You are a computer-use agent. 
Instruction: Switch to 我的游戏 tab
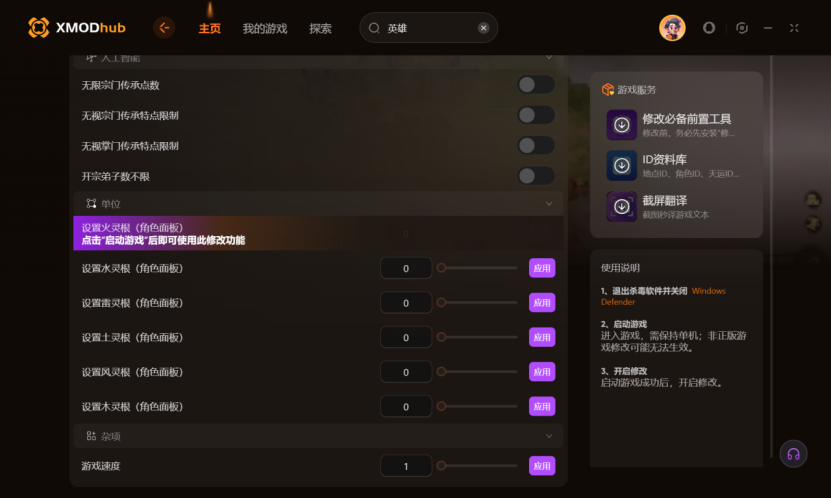tap(265, 29)
